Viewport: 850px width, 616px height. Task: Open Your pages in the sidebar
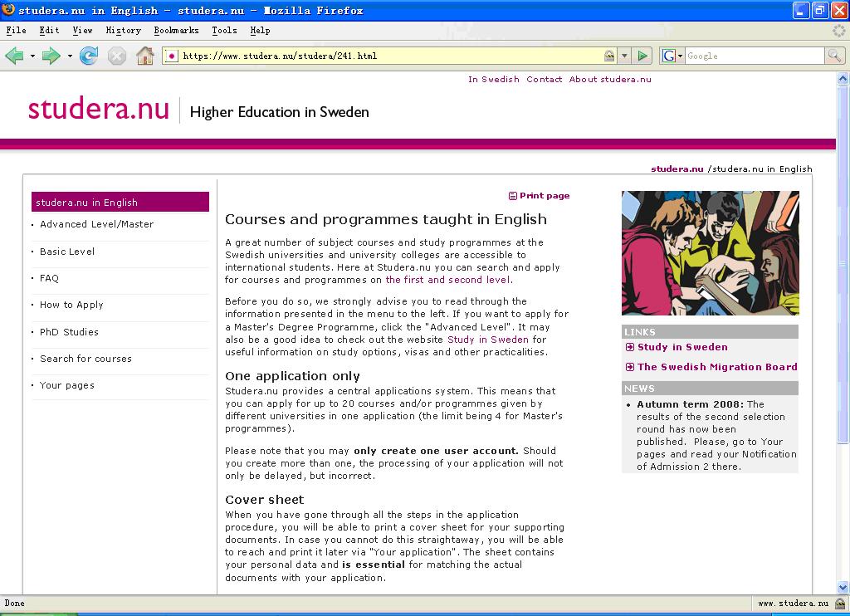pyautogui.click(x=67, y=385)
